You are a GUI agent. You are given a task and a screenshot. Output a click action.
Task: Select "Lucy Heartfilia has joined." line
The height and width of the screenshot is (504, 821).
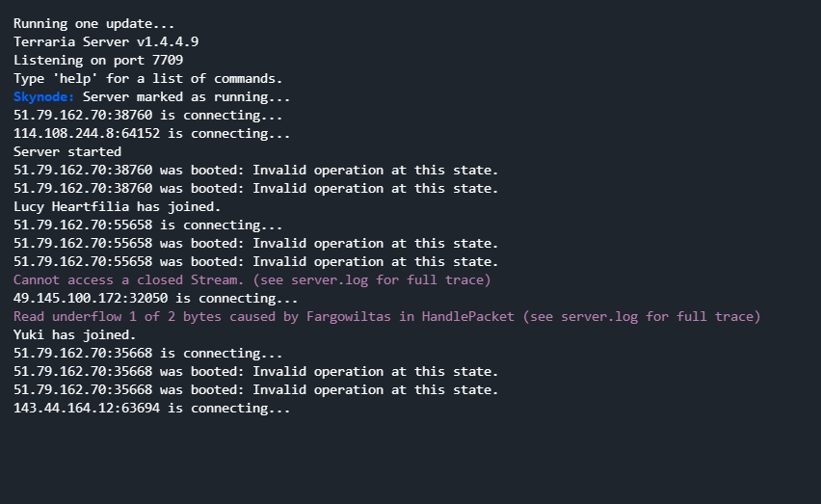point(117,206)
